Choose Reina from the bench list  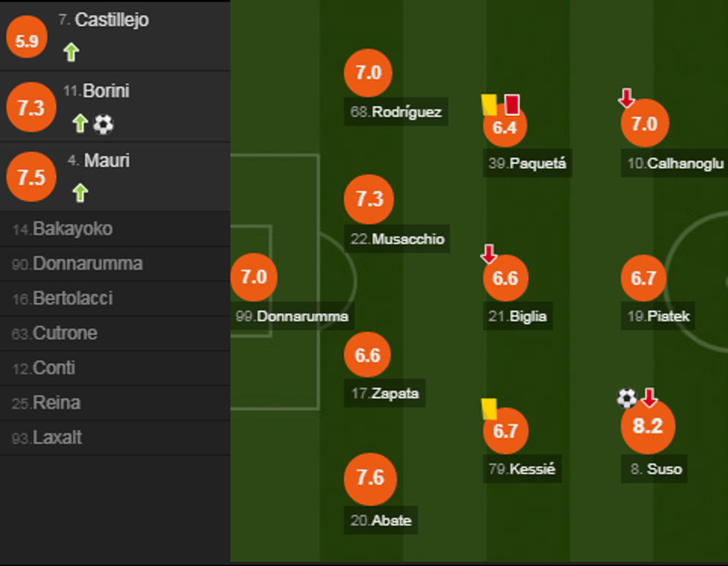pyautogui.click(x=56, y=403)
